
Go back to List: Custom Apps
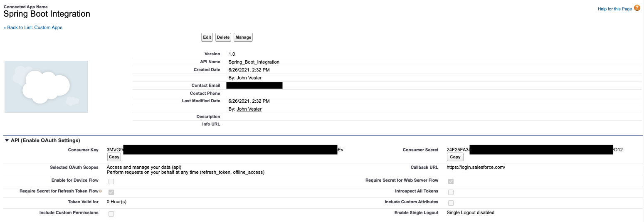click(33, 27)
